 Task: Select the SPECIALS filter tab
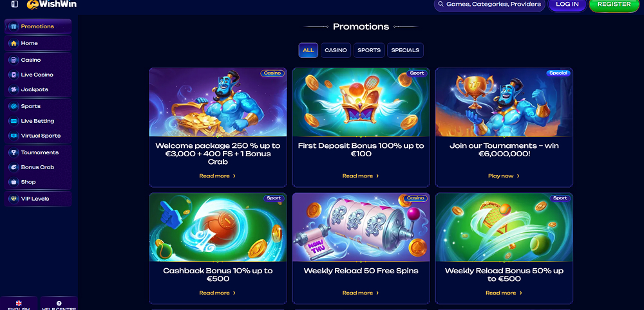click(x=405, y=50)
